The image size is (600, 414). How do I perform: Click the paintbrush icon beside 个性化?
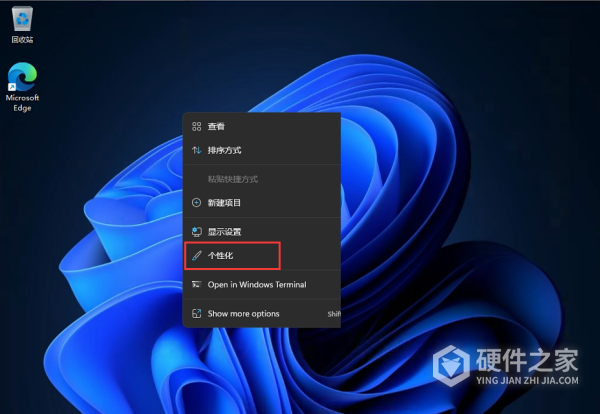196,256
